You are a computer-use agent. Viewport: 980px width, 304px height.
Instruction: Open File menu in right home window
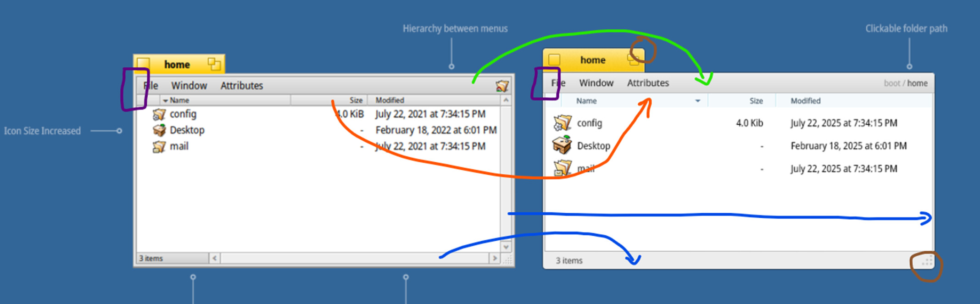click(x=558, y=83)
